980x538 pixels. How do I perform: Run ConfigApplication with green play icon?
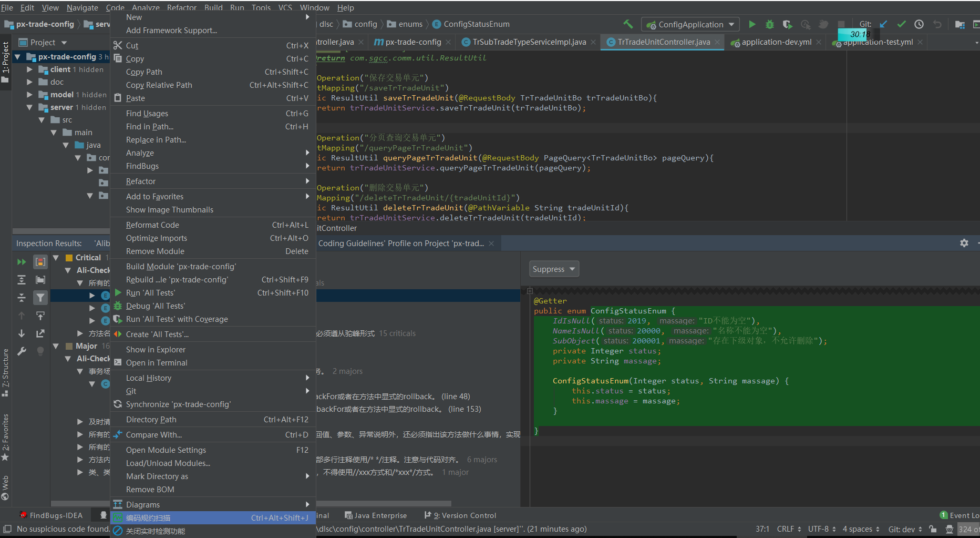click(x=752, y=24)
